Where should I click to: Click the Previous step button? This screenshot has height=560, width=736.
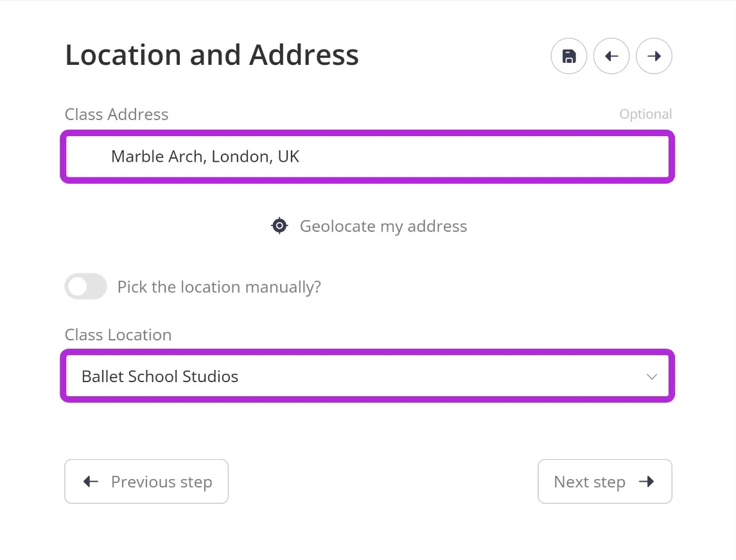click(x=146, y=481)
